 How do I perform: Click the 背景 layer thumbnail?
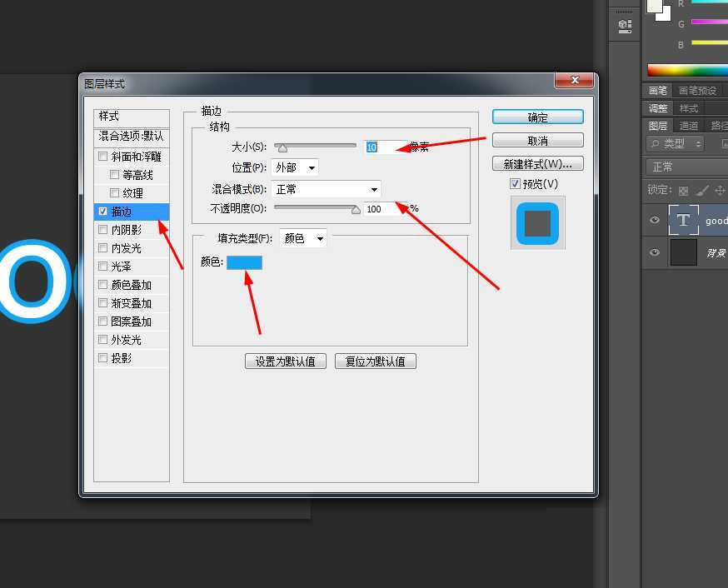[683, 252]
